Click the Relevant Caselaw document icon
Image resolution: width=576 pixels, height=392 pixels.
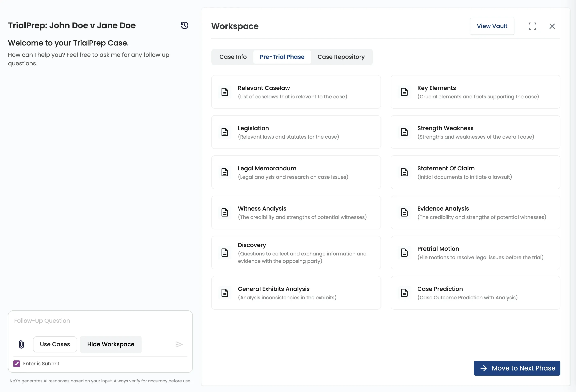[x=225, y=92]
